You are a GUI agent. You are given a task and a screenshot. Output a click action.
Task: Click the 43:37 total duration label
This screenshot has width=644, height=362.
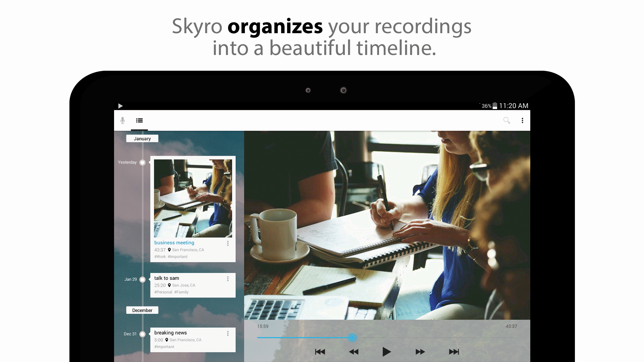tap(511, 326)
